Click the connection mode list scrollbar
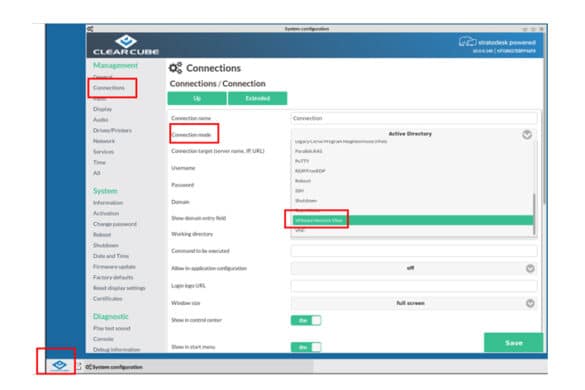Screen dimensions: 585x390 [535, 214]
